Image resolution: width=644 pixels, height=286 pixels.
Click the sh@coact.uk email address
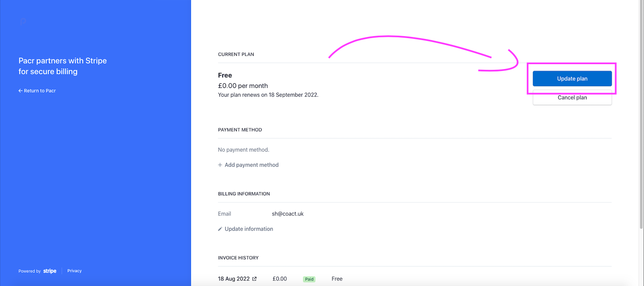pos(288,214)
